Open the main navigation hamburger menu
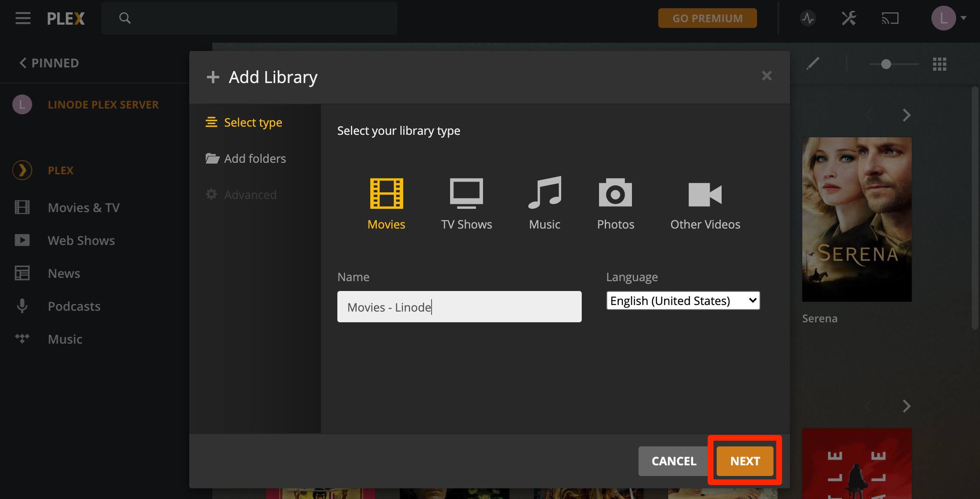 (23, 18)
